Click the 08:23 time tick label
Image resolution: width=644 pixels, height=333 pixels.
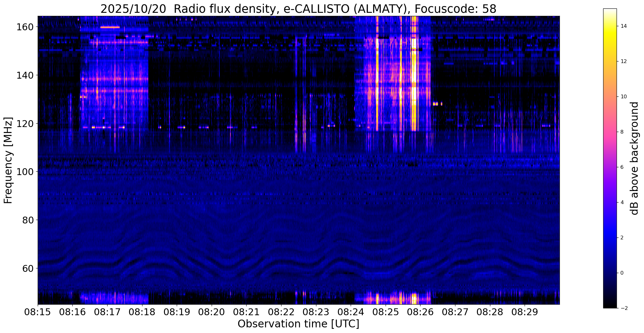(x=316, y=312)
